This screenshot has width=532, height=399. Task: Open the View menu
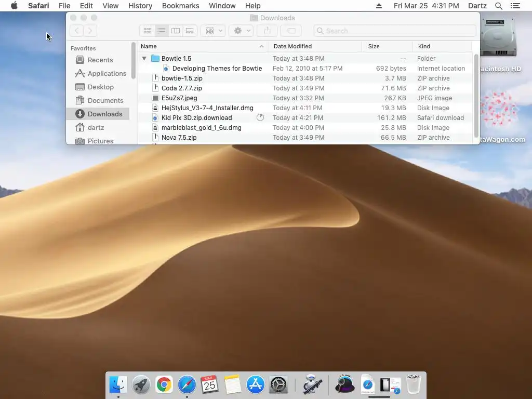pos(111,6)
